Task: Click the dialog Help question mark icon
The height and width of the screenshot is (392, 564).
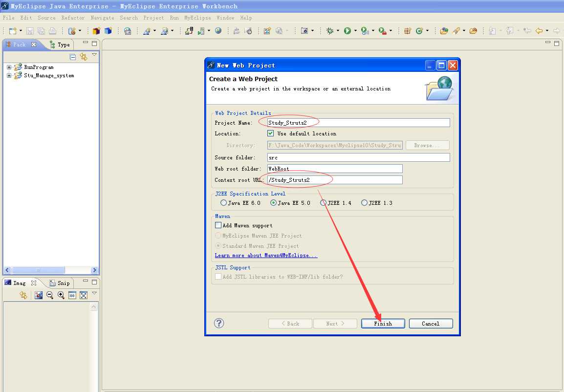Action: pyautogui.click(x=219, y=323)
